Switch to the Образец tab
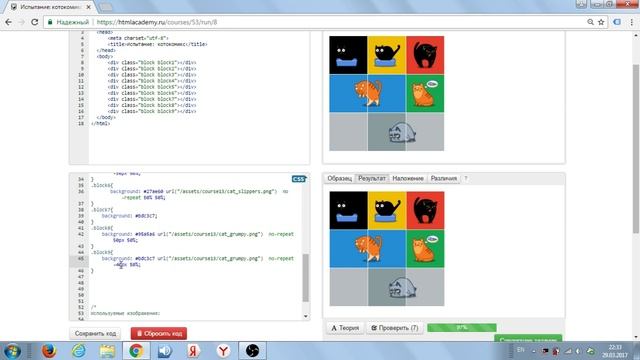640x360 pixels. point(340,178)
